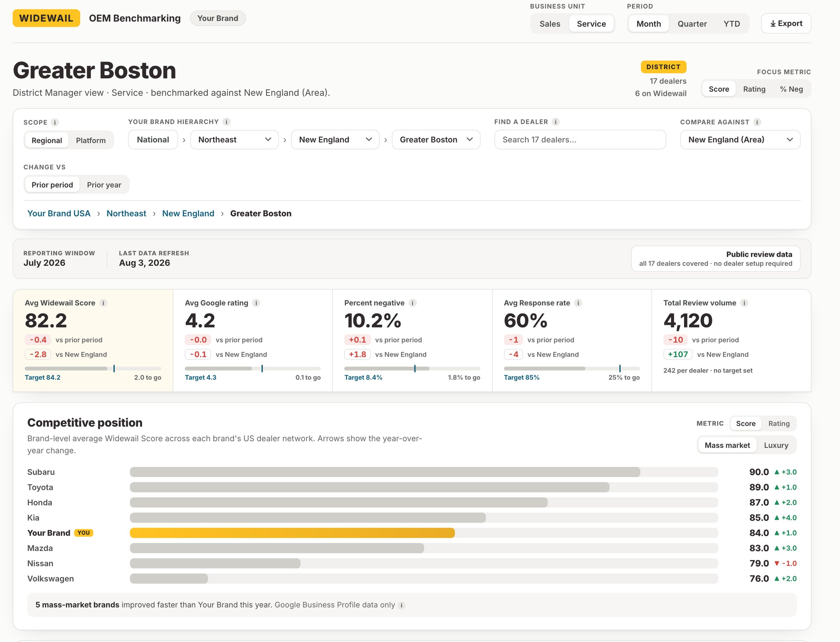This screenshot has height=642, width=840.
Task: Open Northeast breadcrumb link
Action: tap(126, 213)
